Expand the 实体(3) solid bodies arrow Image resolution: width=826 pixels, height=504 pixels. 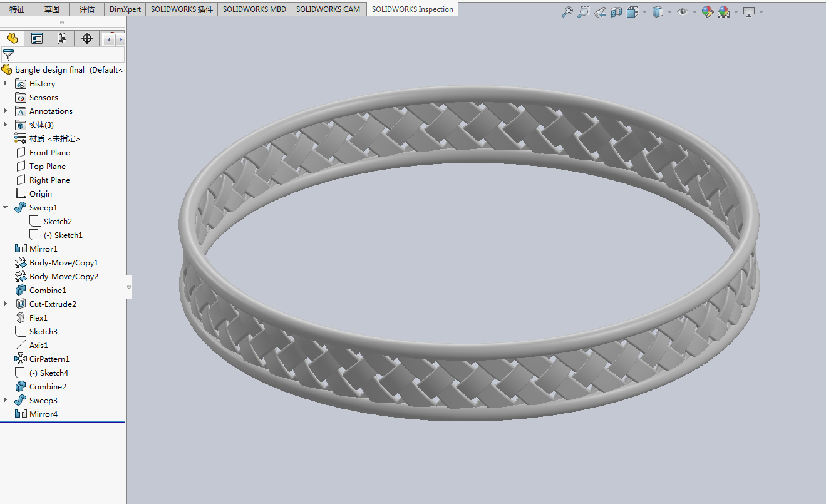6,125
